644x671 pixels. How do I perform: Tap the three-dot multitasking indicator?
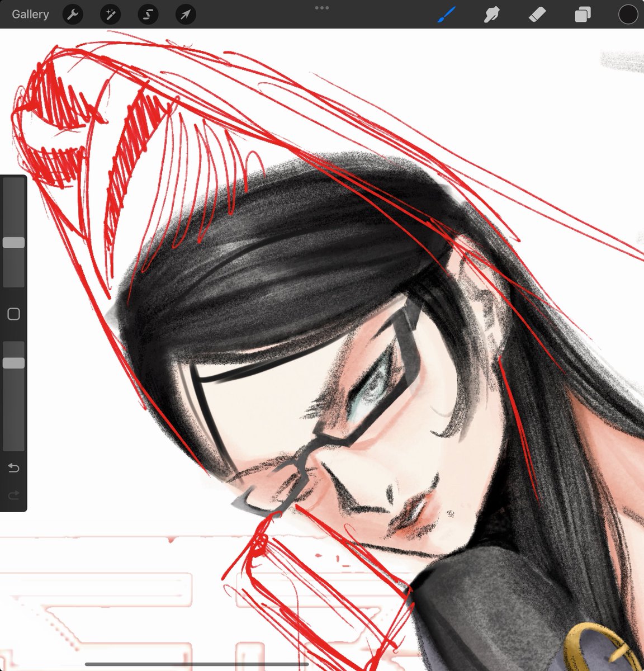(x=322, y=8)
